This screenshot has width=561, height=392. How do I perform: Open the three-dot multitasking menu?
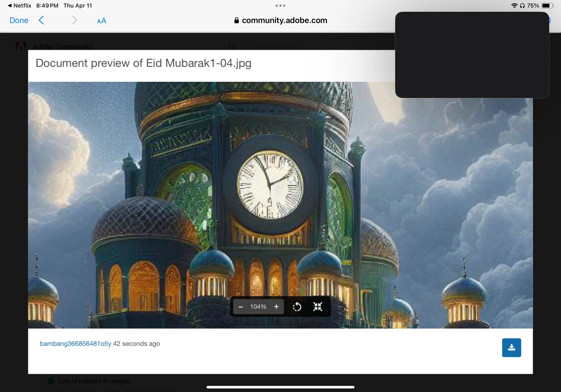280,5
